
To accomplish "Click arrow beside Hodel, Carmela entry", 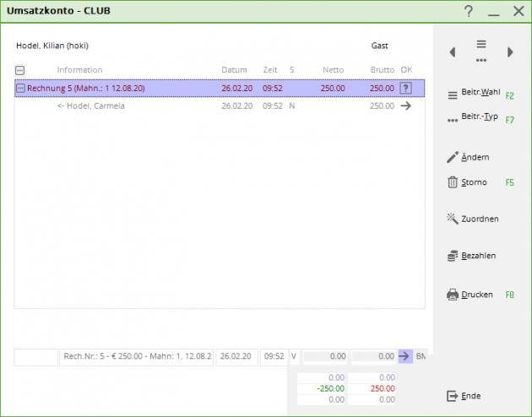I will pos(405,106).
